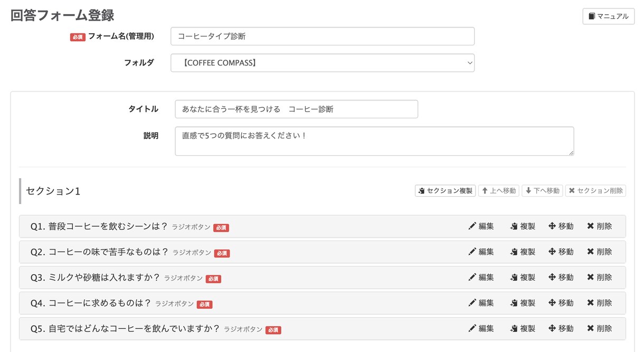Click the タイトル input field
This screenshot has height=352, width=644.
[x=296, y=109]
